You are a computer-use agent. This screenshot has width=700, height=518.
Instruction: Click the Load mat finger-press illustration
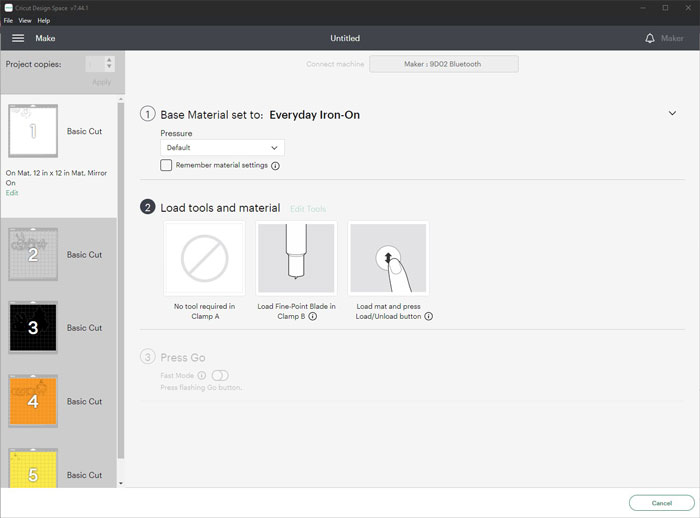point(388,258)
